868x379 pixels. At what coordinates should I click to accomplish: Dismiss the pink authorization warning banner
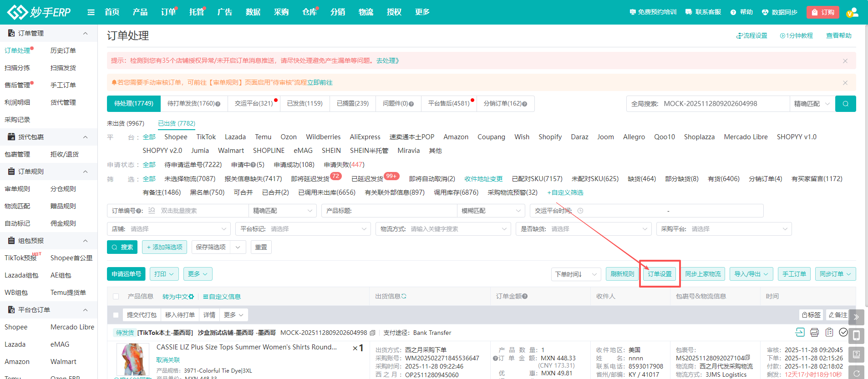[x=845, y=61]
